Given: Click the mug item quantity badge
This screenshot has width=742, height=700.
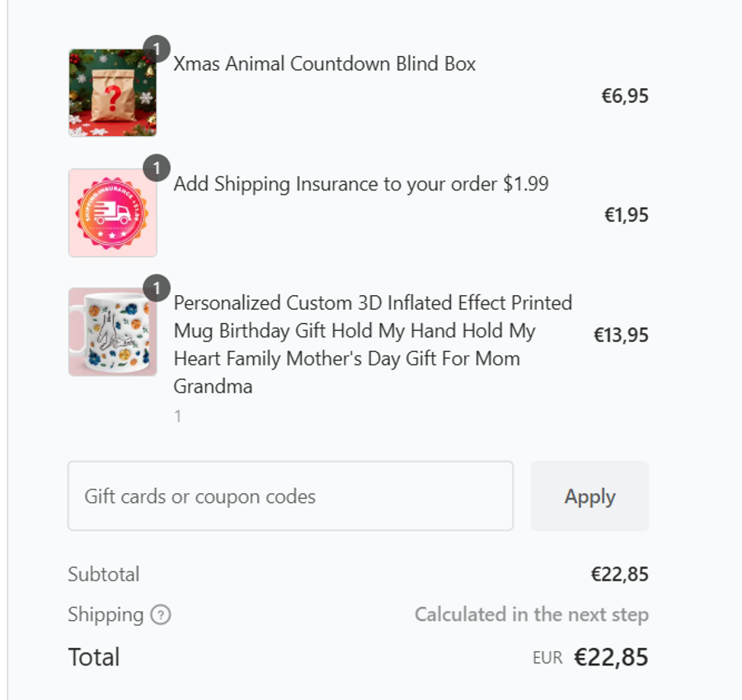Looking at the screenshot, I should (x=156, y=288).
